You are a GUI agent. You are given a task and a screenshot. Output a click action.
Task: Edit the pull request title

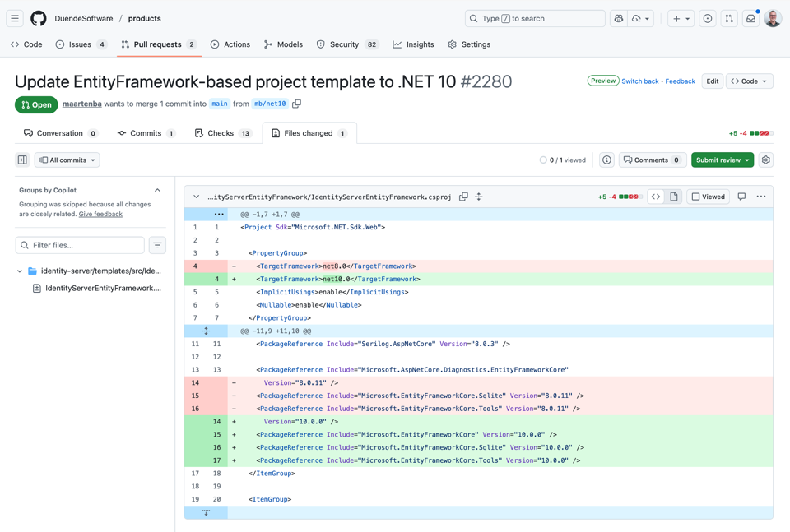713,81
